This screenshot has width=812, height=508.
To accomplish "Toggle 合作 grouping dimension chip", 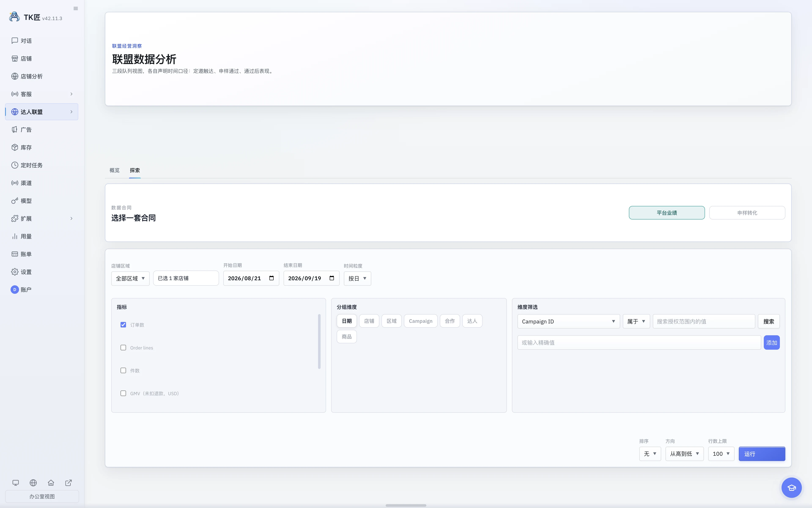I will (x=450, y=321).
